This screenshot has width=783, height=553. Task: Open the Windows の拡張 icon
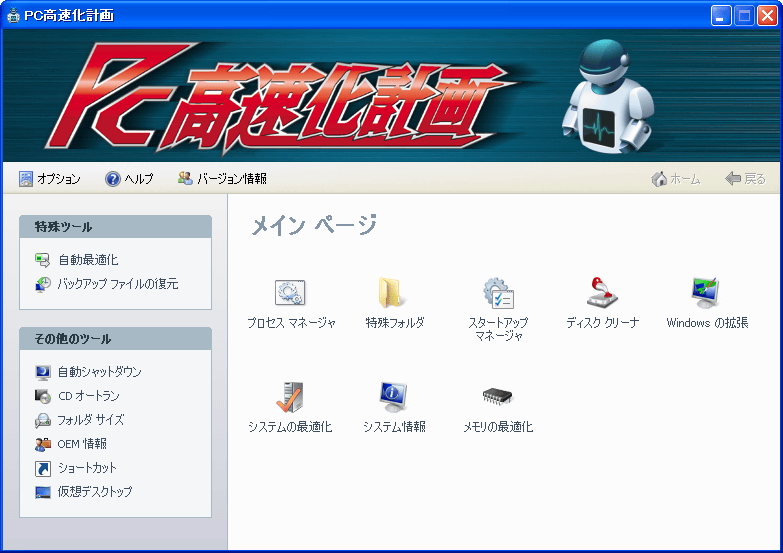[x=706, y=293]
